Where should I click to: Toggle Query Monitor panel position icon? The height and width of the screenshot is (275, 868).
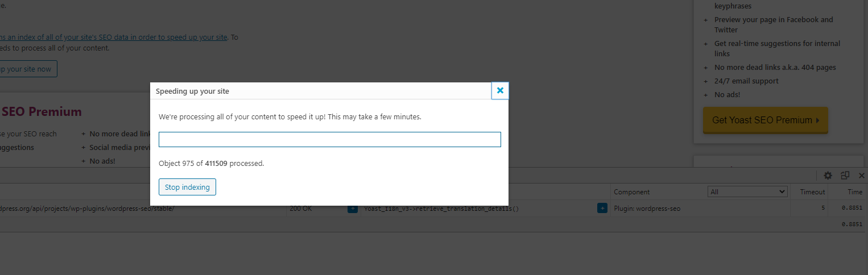click(845, 176)
